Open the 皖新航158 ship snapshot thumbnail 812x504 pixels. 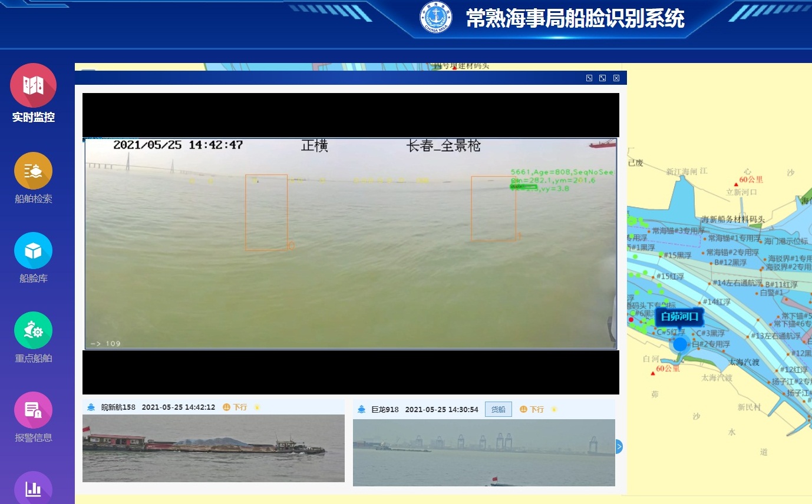point(213,448)
